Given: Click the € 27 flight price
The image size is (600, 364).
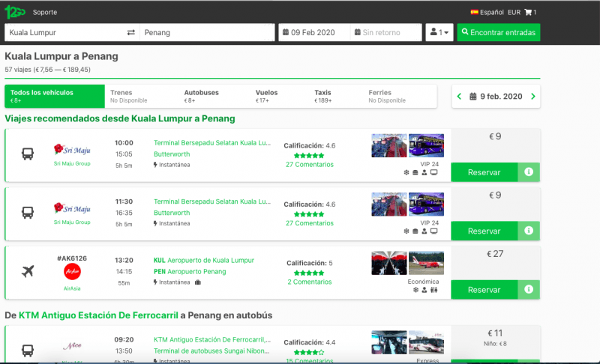Looking at the screenshot, I should tap(495, 254).
